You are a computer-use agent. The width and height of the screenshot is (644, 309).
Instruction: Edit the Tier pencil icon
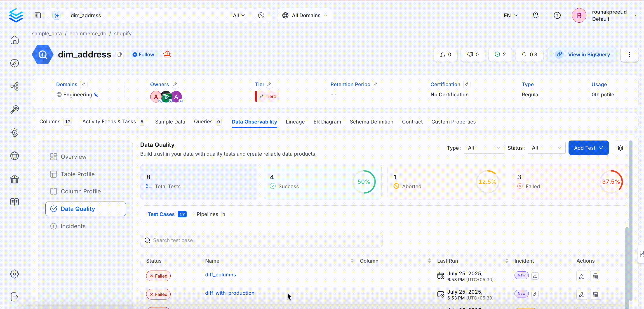click(269, 85)
